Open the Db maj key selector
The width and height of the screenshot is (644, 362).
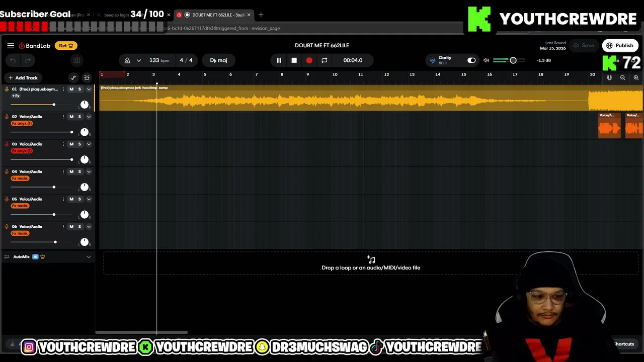click(218, 60)
